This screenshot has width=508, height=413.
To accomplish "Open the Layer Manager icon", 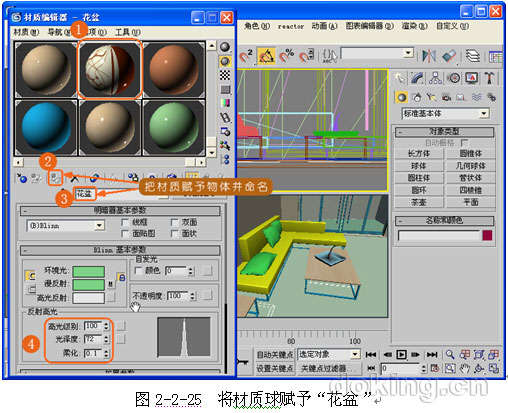I will click(x=473, y=56).
